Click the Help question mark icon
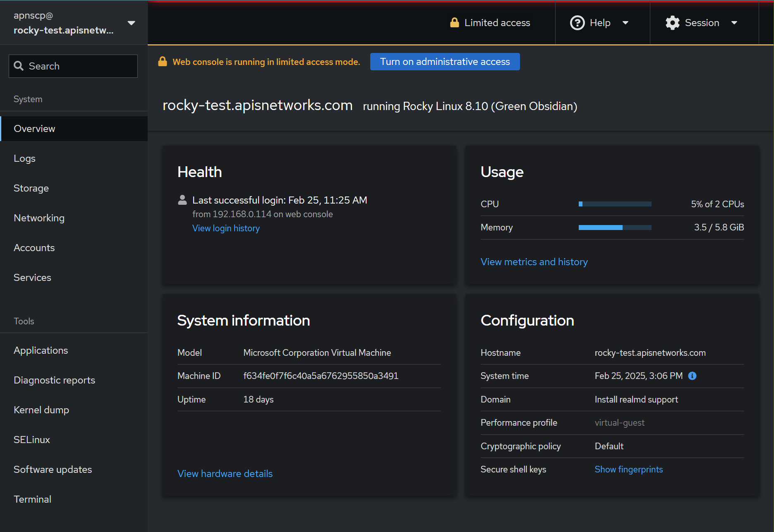Viewport: 774px width, 532px height. (577, 23)
